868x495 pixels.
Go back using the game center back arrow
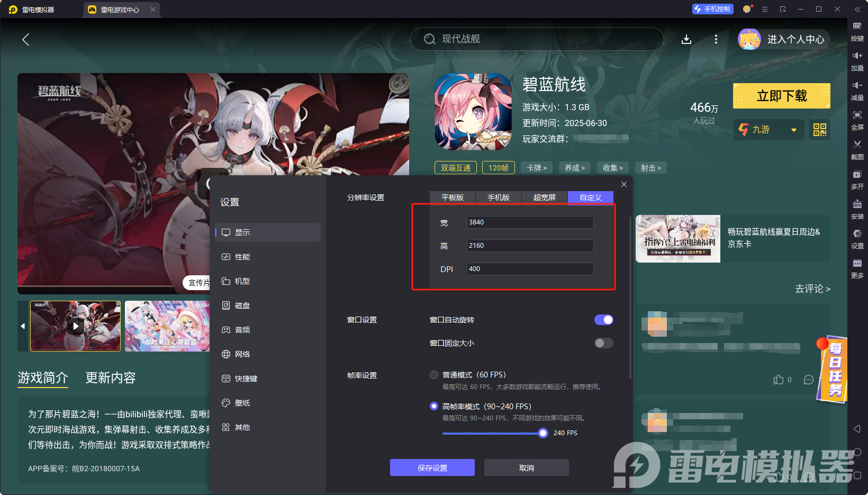(x=25, y=39)
